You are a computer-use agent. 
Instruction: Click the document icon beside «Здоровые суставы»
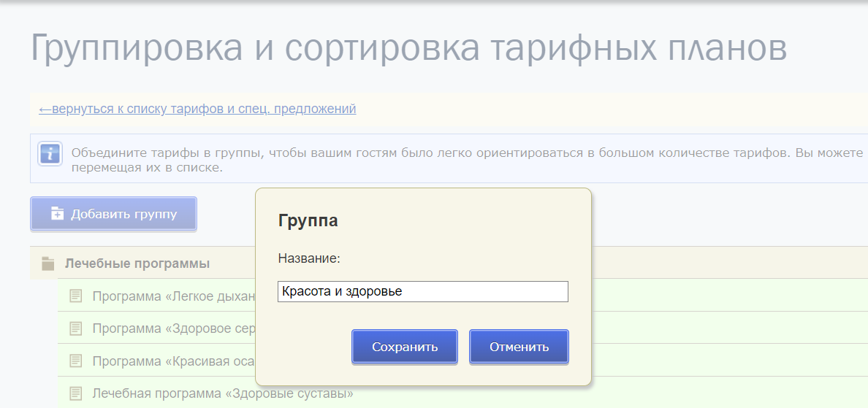(76, 393)
